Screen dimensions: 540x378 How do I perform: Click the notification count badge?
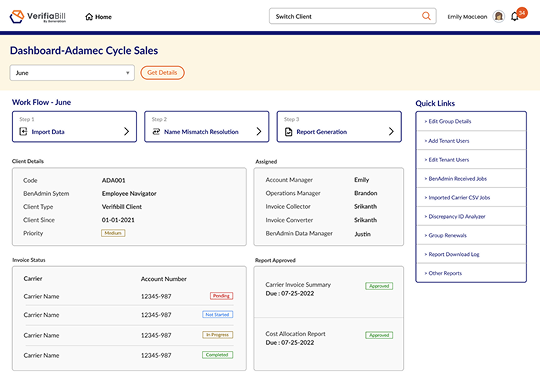[x=522, y=13]
